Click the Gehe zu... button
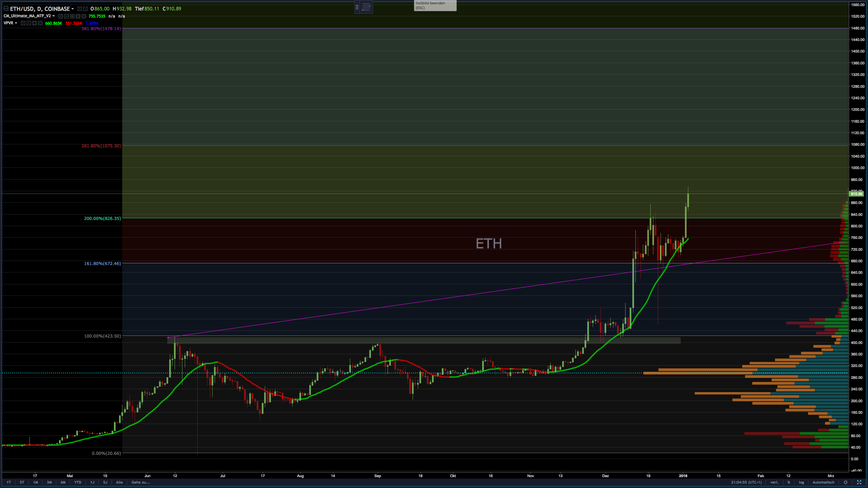Image resolution: width=868 pixels, height=488 pixels. pos(141,482)
